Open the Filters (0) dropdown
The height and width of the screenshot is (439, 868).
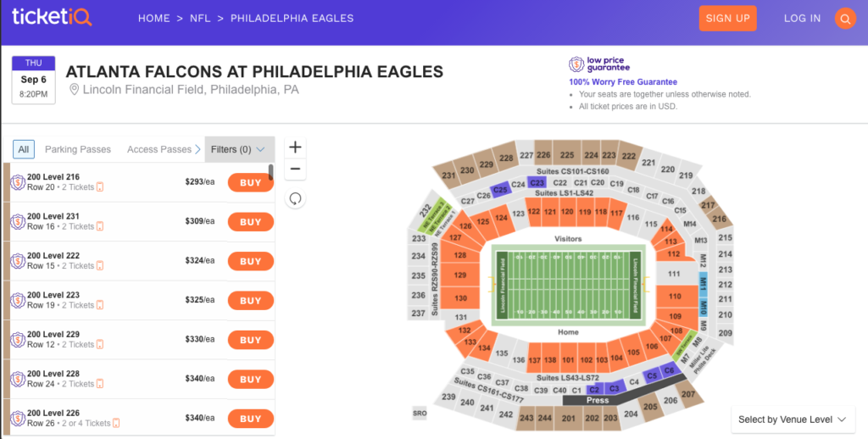(238, 149)
